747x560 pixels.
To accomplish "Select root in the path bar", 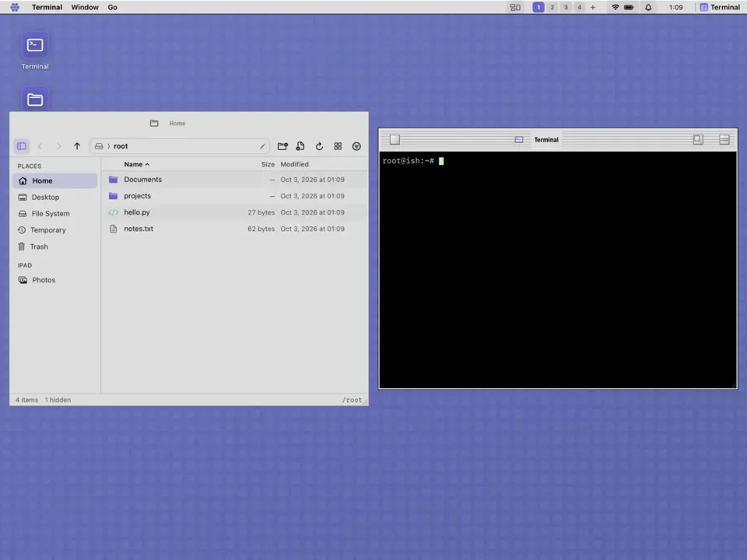I will point(121,146).
